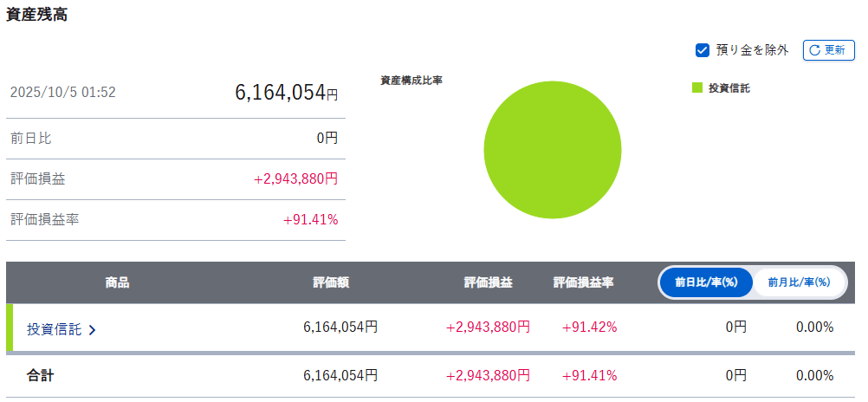This screenshot has height=402, width=868.
Task: Toggle the 預り金を除外 checkbox
Action: (703, 50)
